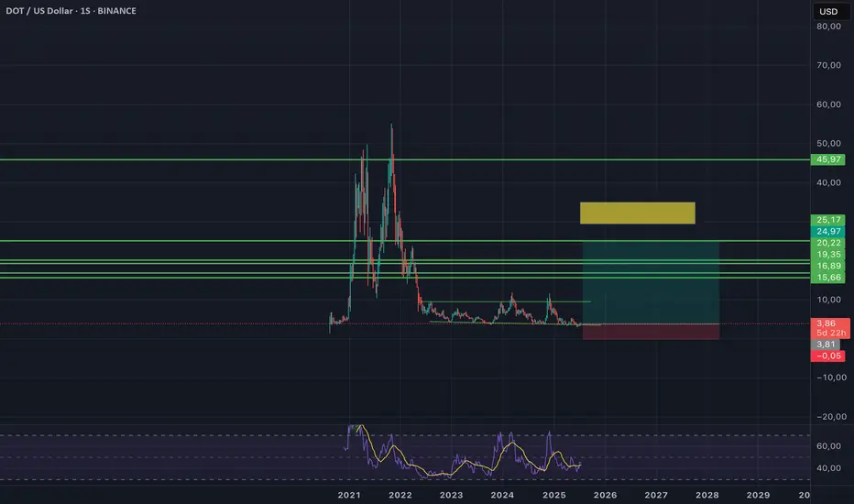This screenshot has width=854, height=504.
Task: Click the 2023 label on time axis
Action: [451, 495]
